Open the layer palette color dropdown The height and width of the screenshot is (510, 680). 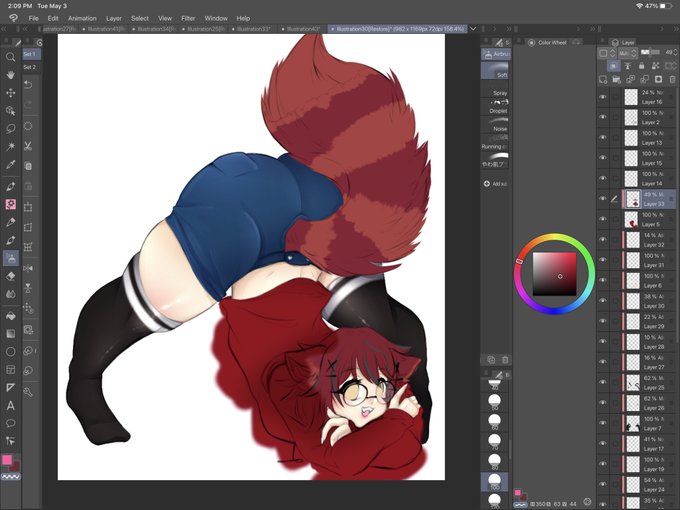click(x=607, y=53)
